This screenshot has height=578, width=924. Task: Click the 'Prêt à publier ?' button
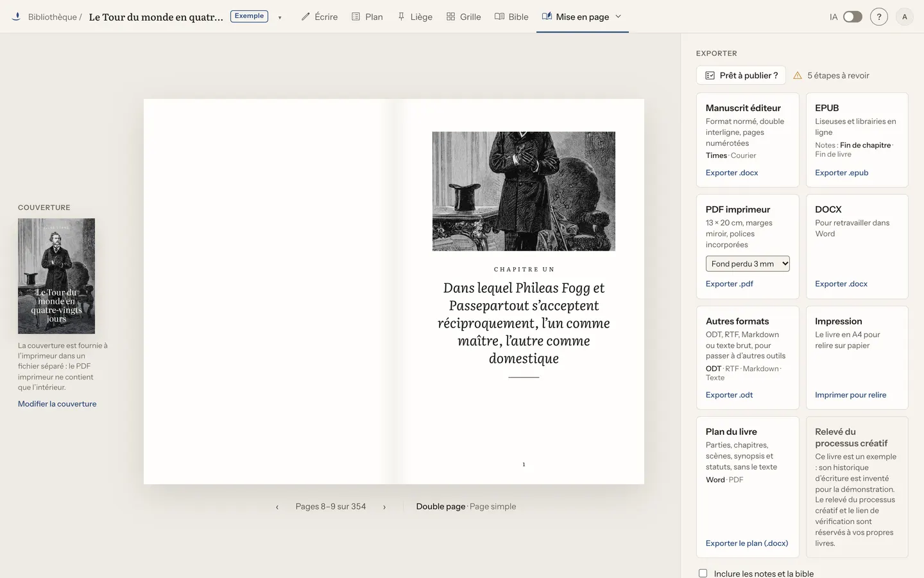coord(741,75)
